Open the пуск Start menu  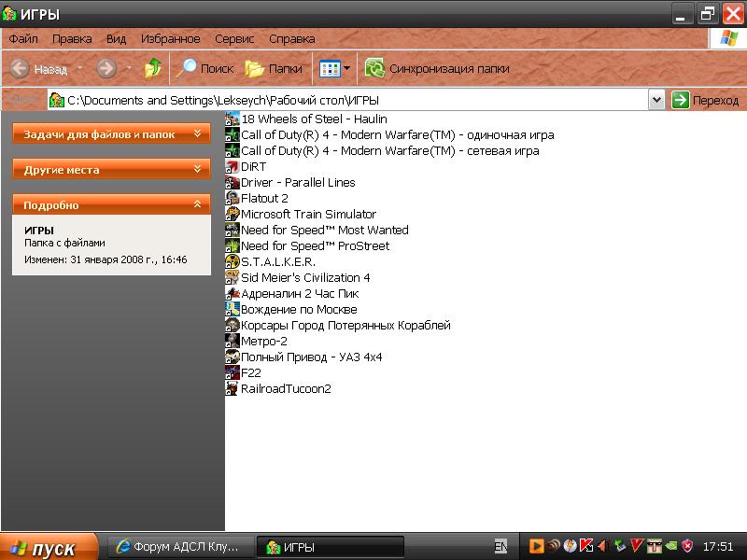point(48,547)
